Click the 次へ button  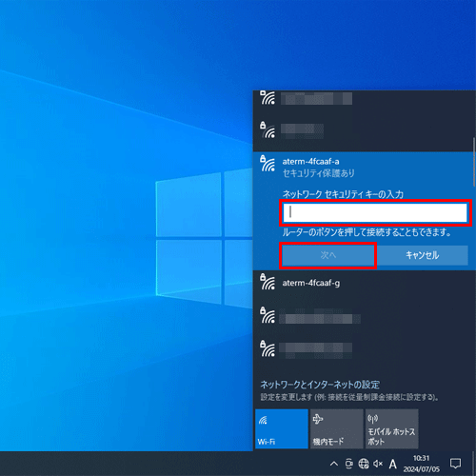328,255
